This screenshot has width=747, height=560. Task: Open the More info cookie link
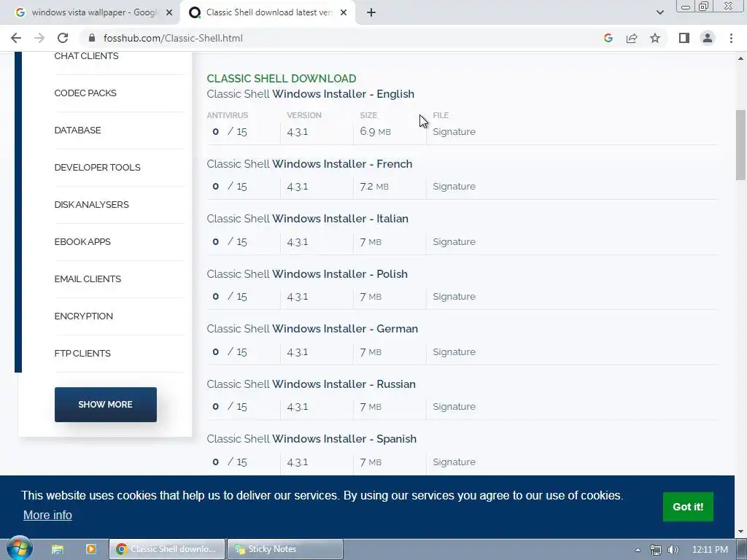coord(47,515)
